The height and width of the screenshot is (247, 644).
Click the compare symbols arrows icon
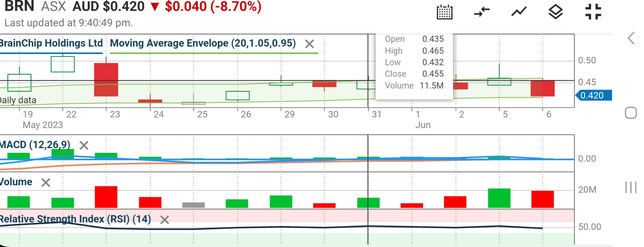[x=482, y=12]
